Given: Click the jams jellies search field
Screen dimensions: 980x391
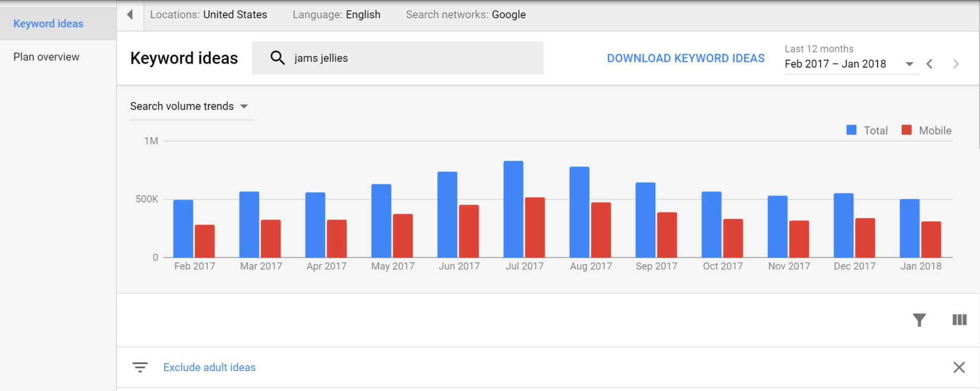Looking at the screenshot, I should point(408,58).
